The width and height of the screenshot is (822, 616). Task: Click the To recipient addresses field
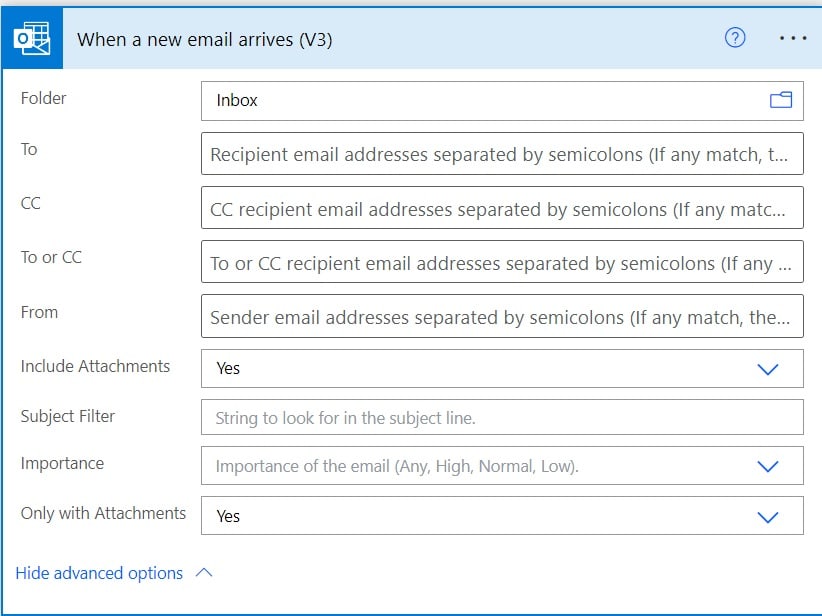coord(502,154)
